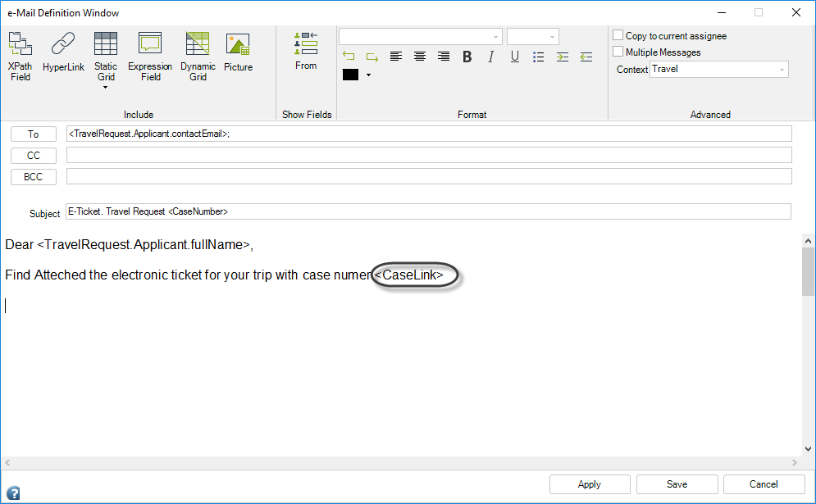Image resolution: width=816 pixels, height=504 pixels.
Task: Click the horizontal scrollbar left arrow
Action: coord(7,462)
